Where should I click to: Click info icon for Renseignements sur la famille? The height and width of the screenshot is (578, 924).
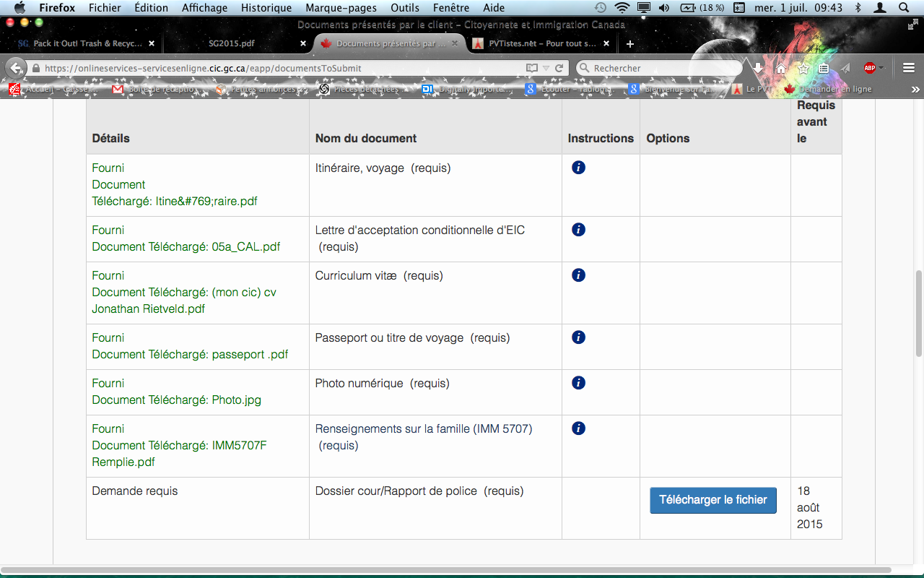578,428
